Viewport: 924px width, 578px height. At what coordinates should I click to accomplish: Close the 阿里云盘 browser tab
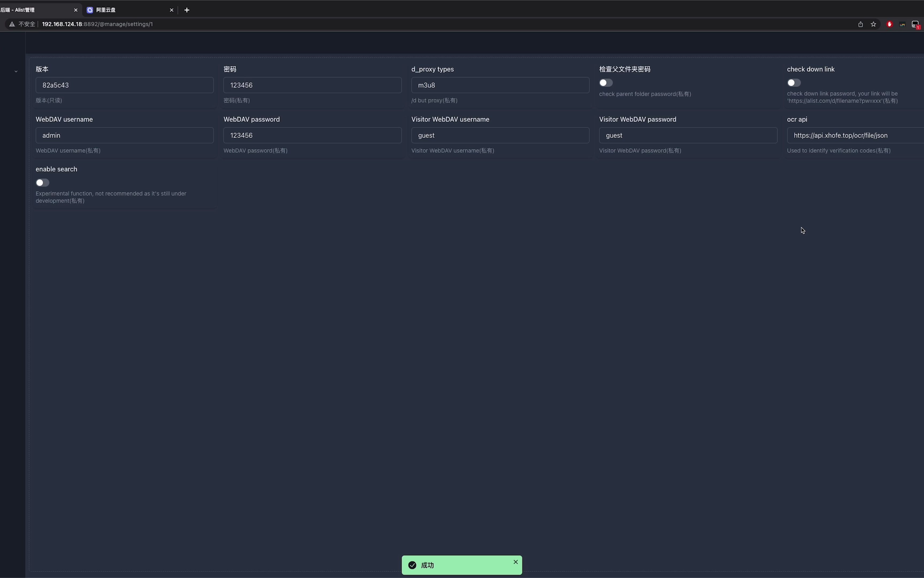(171, 10)
